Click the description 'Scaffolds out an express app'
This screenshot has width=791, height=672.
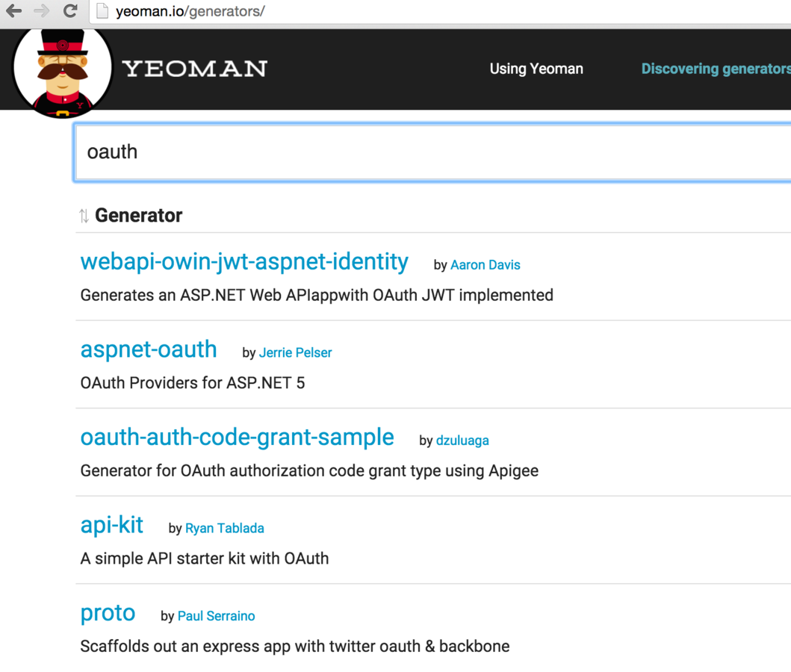(294, 647)
